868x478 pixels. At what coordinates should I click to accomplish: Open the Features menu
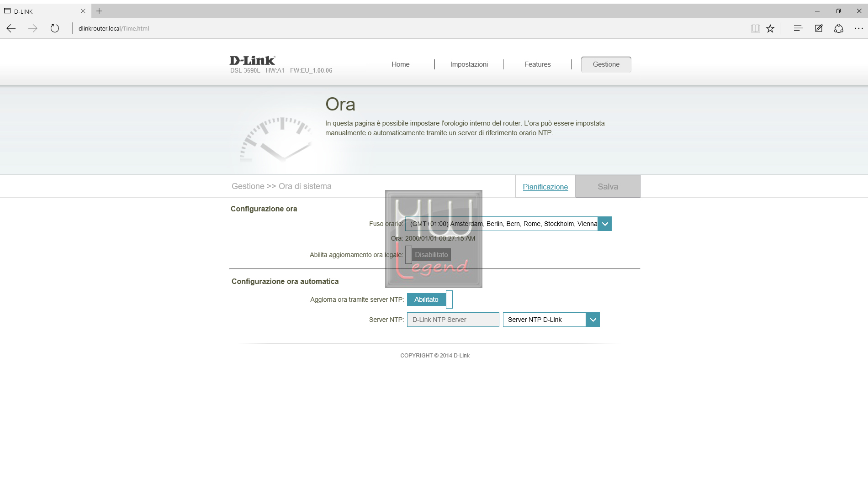538,64
